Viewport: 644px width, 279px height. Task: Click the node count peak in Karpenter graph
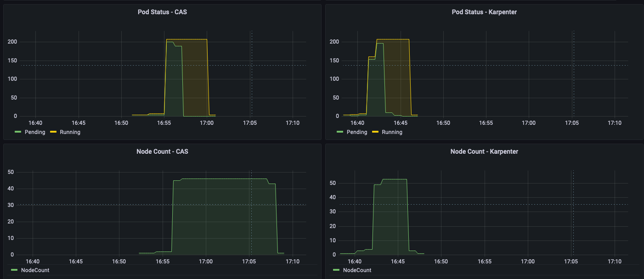point(395,179)
